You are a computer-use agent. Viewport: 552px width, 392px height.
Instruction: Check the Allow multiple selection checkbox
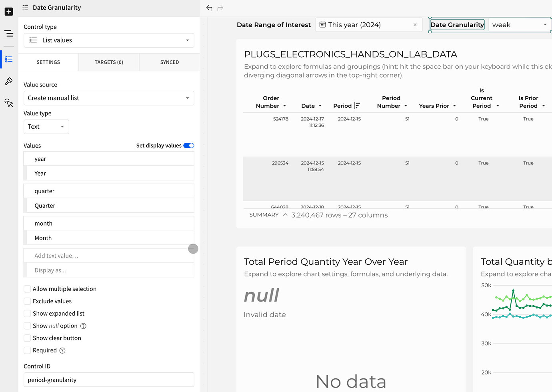27,288
